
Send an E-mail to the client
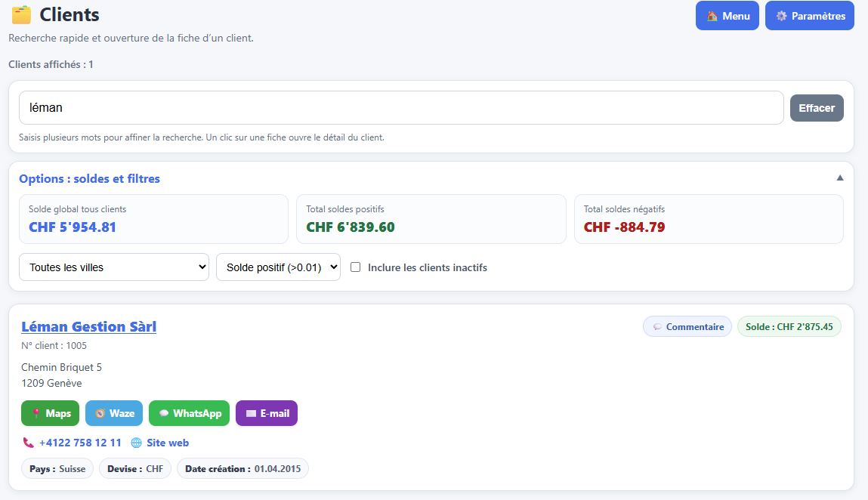267,413
